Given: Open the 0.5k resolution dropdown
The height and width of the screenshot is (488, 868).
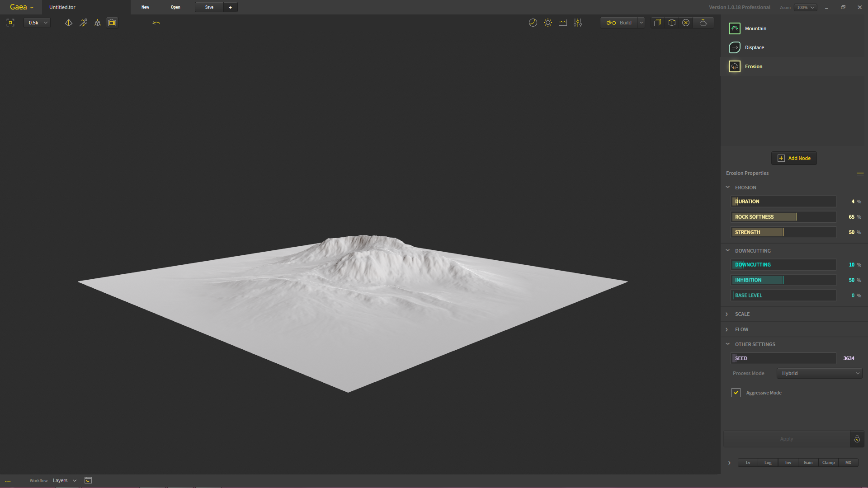Looking at the screenshot, I should coord(37,23).
